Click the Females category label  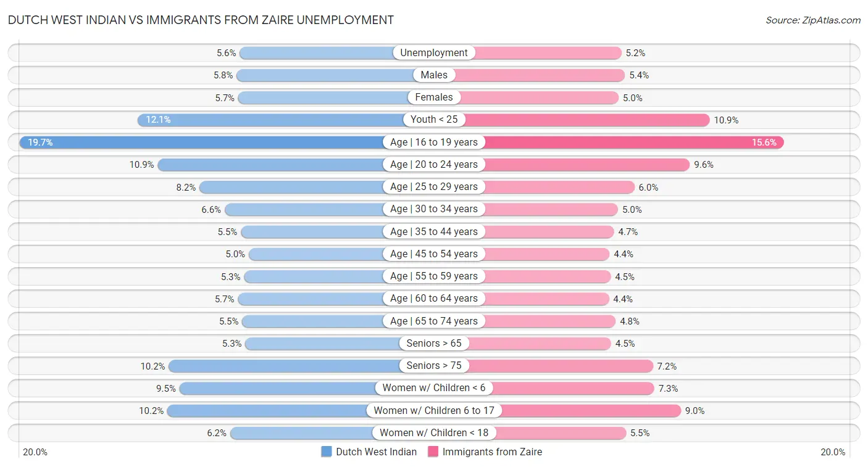[x=434, y=97]
